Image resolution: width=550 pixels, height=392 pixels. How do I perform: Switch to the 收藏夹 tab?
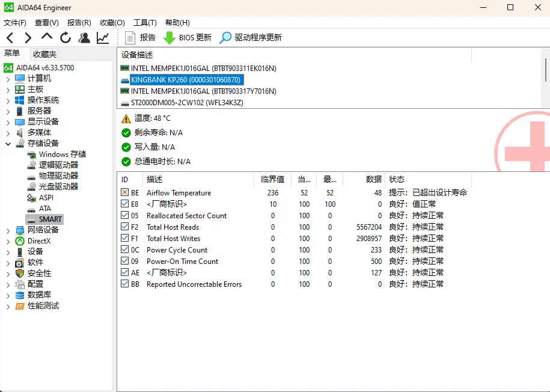(44, 54)
